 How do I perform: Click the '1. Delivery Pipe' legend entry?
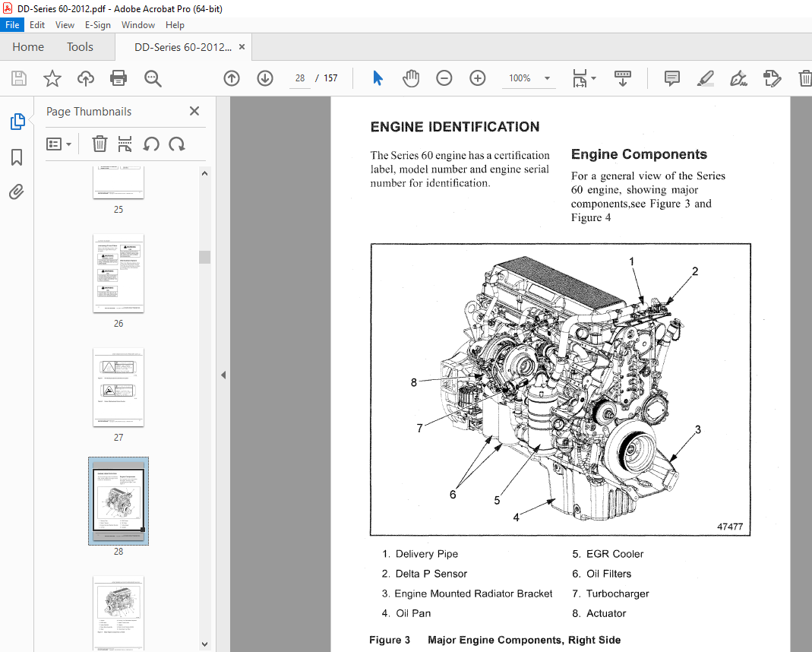tap(420, 554)
